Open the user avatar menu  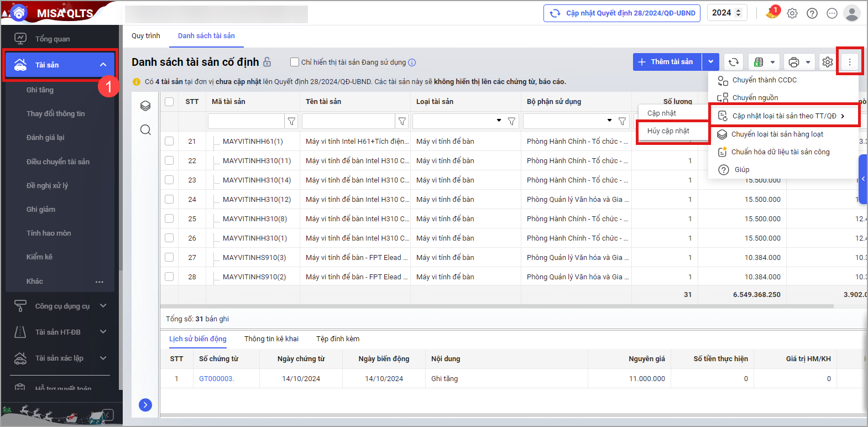[x=852, y=13]
